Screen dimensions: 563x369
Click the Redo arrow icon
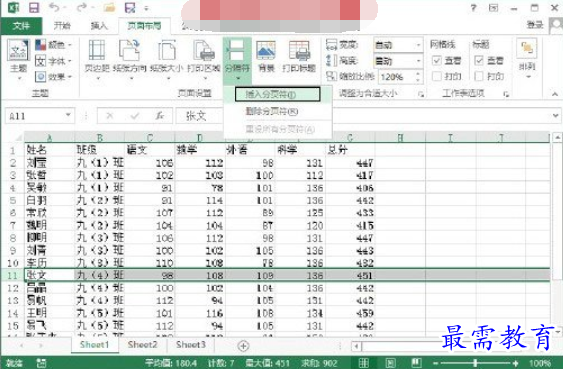click(x=82, y=7)
